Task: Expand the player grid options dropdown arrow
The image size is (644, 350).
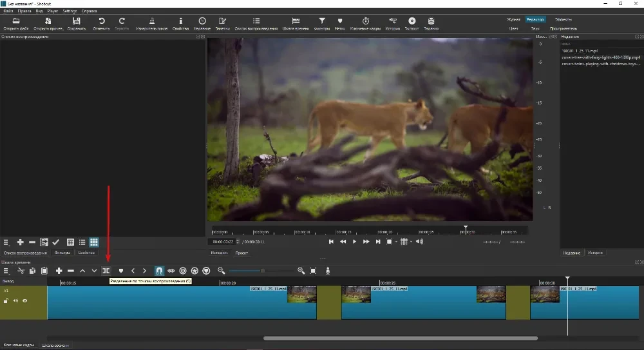Action: tap(411, 242)
